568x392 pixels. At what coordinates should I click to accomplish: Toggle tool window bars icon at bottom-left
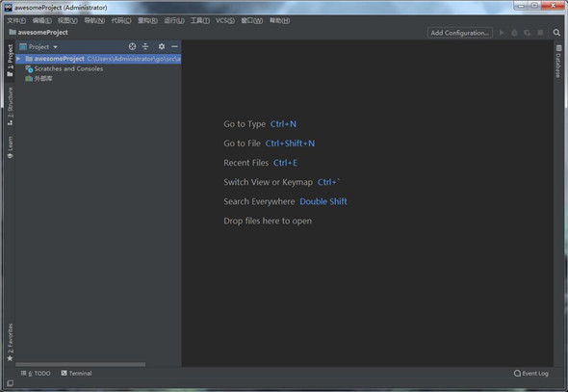11,383
